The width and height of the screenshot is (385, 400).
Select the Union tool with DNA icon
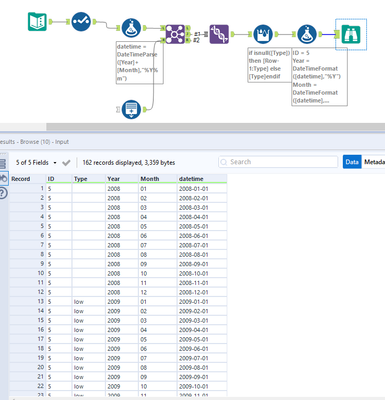(219, 34)
